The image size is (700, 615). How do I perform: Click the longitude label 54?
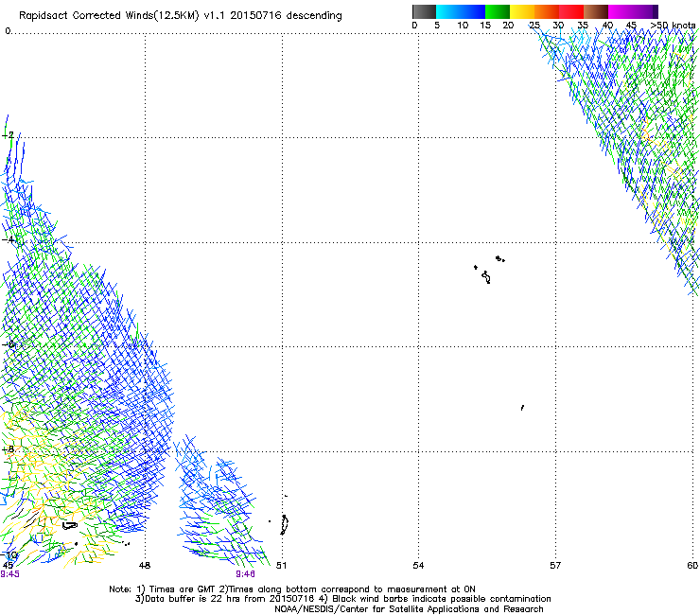coord(418,566)
